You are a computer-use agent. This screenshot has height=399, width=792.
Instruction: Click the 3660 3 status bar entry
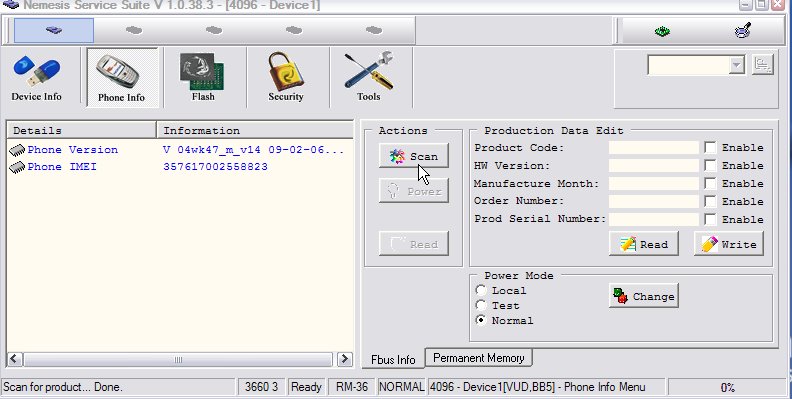point(261,387)
